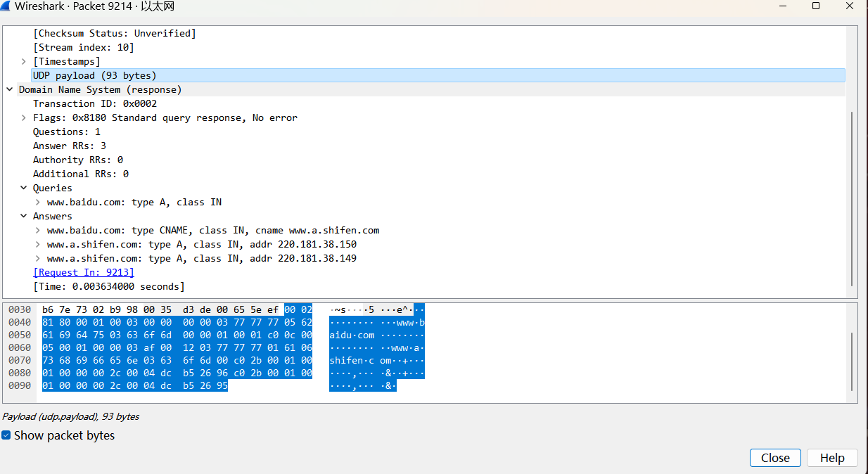Viewport: 868px width, 474px height.
Task: Follow the Request In: 9213 link
Action: click(x=84, y=272)
